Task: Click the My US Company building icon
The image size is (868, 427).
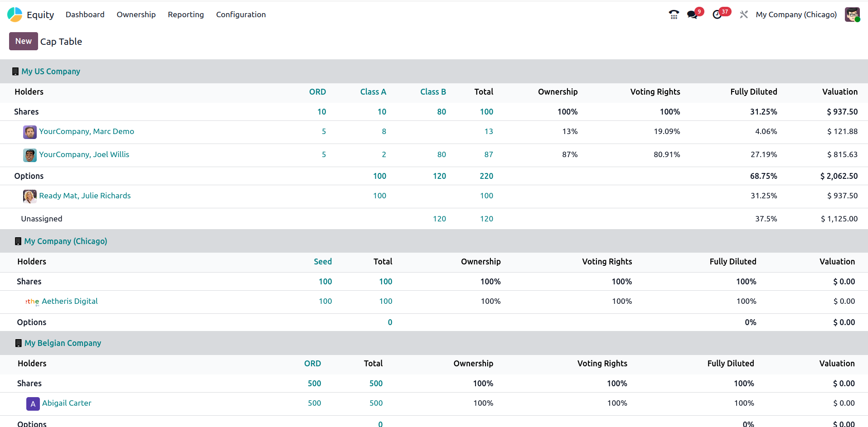Action: coord(15,72)
